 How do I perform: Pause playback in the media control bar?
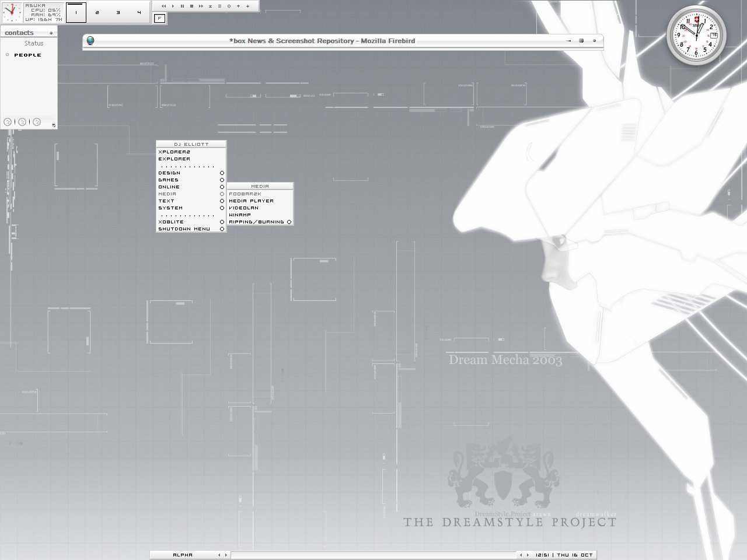[x=182, y=6]
